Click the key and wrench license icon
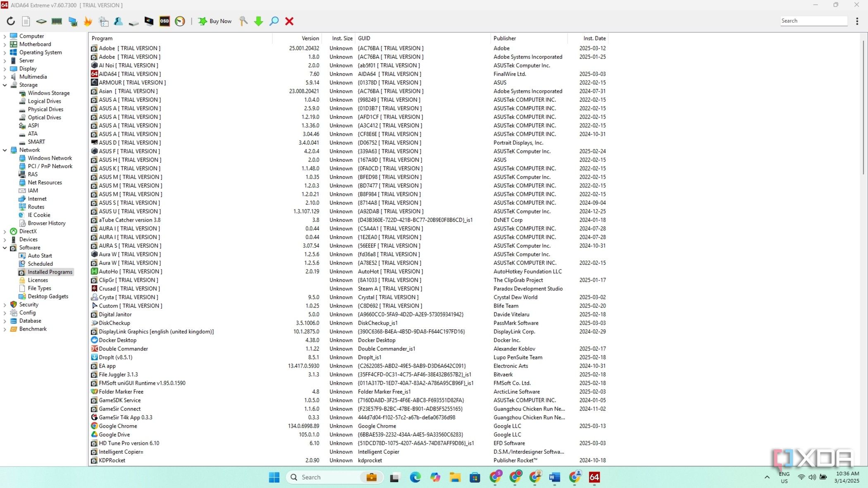 [x=243, y=21]
